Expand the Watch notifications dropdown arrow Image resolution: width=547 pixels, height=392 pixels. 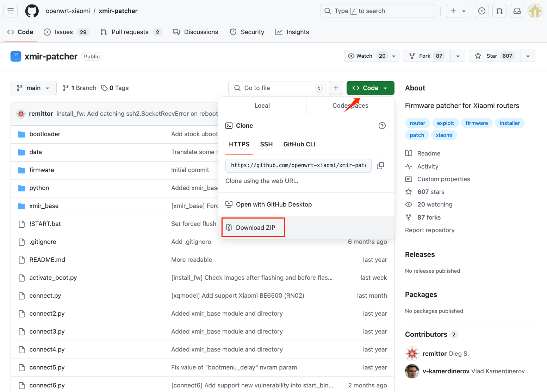click(394, 56)
